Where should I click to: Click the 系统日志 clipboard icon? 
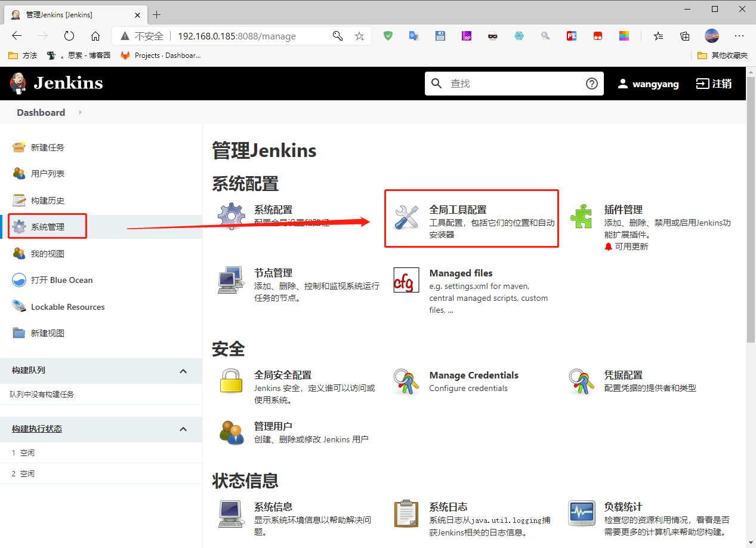406,514
